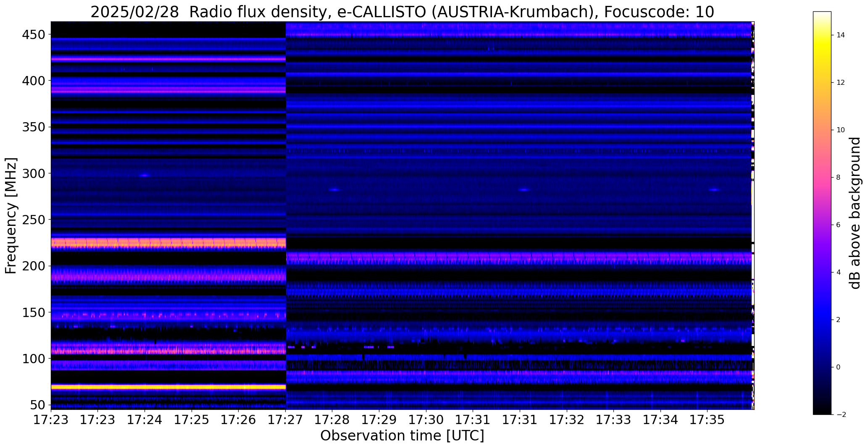Screen dimensions: 868x448
Task: Click the 17:27 time tick label
Action: [286, 420]
